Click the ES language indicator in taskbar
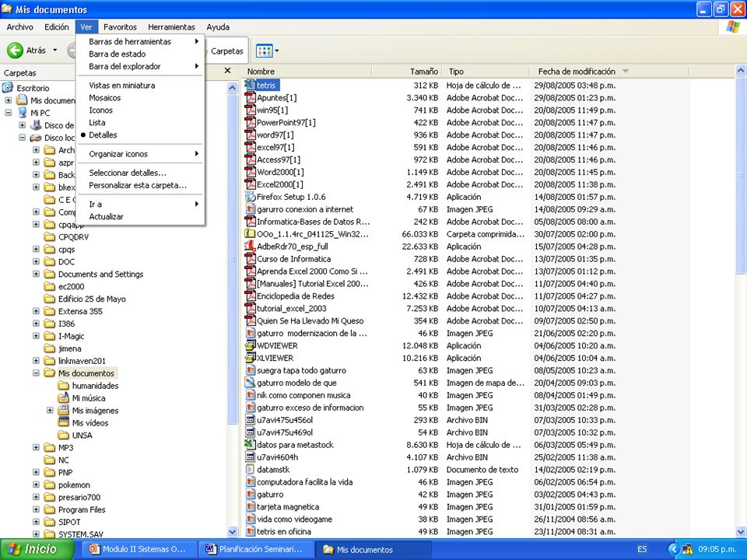The image size is (747, 560). click(x=642, y=549)
